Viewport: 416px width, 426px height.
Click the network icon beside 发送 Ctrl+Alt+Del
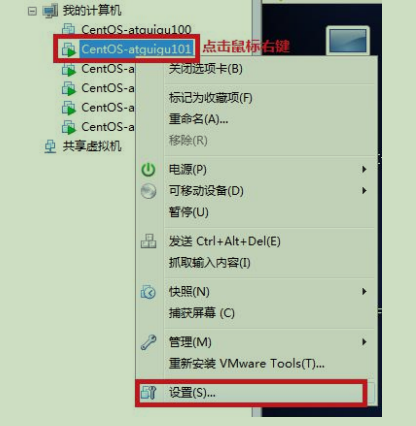coord(148,241)
